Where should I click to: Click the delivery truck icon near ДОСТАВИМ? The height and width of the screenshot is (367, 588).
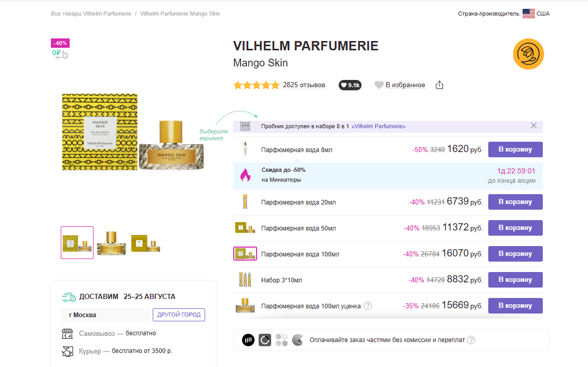tap(69, 297)
